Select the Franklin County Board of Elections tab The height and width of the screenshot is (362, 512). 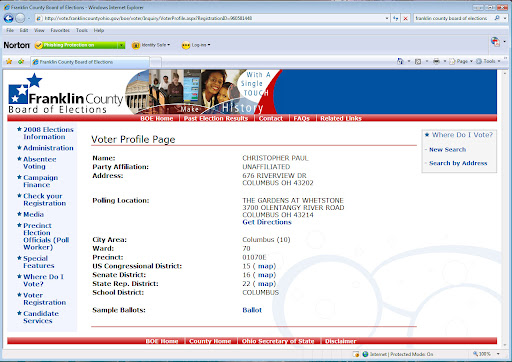pos(90,62)
